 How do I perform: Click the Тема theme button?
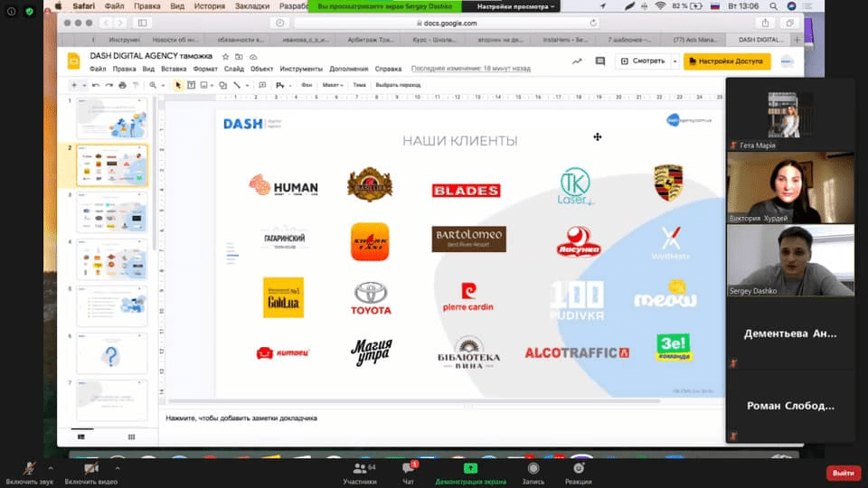359,85
